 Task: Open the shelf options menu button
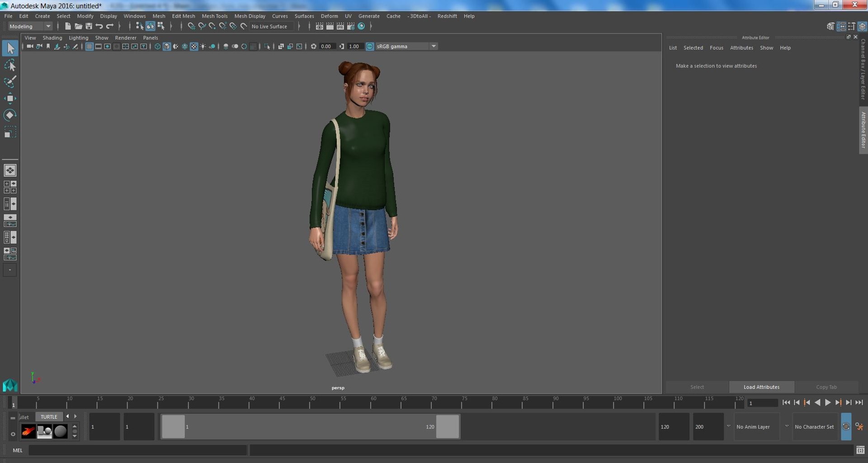tap(13, 434)
